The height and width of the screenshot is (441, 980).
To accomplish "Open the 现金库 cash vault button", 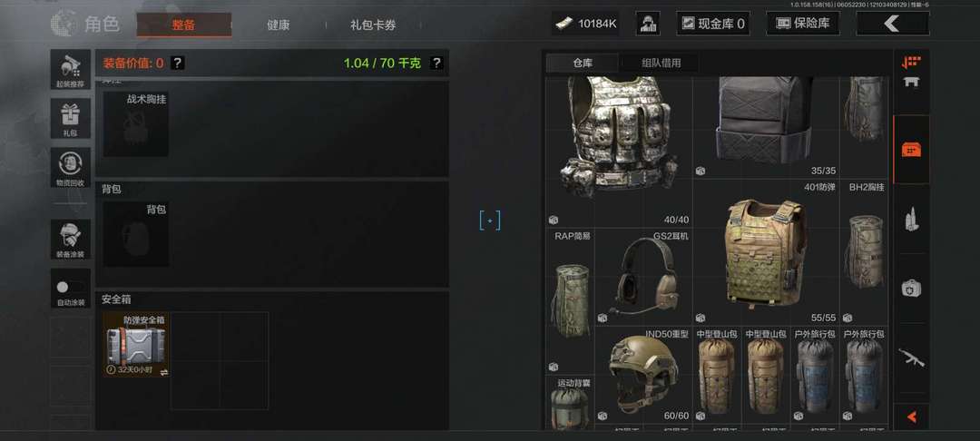I will point(713,24).
